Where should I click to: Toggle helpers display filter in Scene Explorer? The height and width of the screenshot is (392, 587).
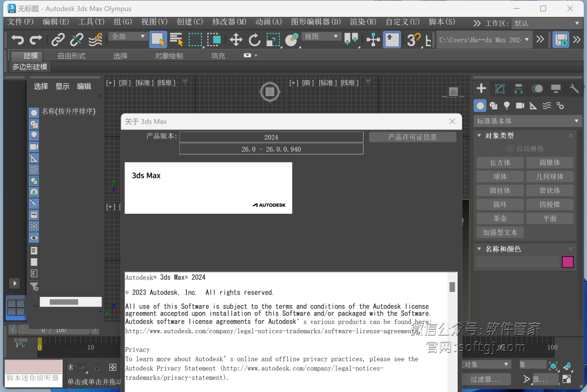(34, 158)
